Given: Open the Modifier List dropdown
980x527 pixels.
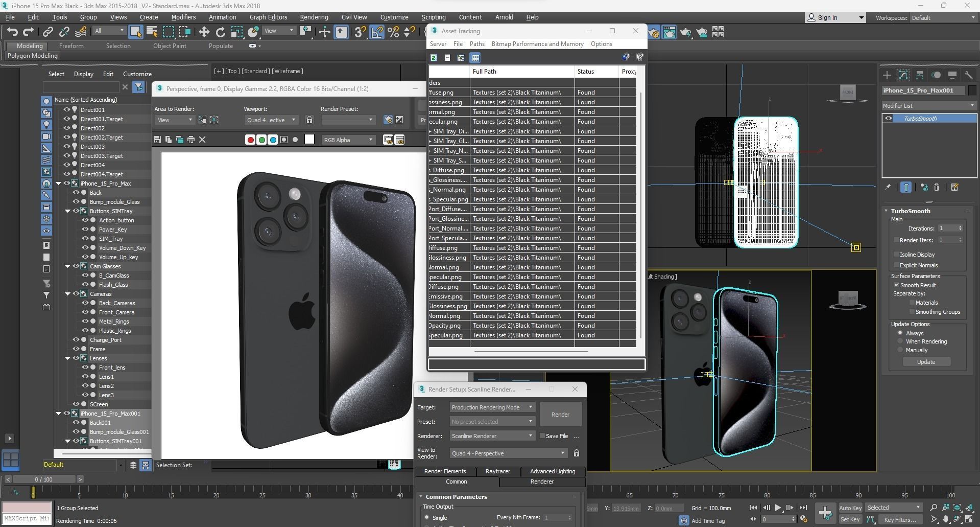Looking at the screenshot, I should [929, 105].
